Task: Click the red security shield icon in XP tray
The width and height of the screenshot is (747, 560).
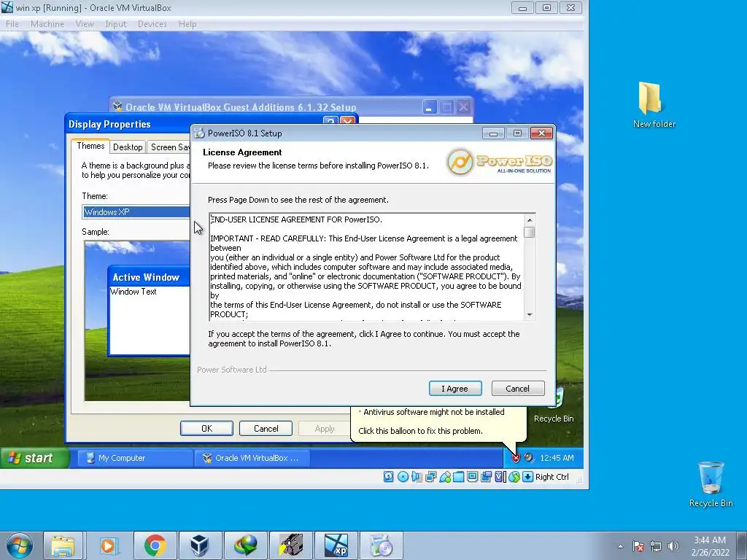Action: click(516, 458)
